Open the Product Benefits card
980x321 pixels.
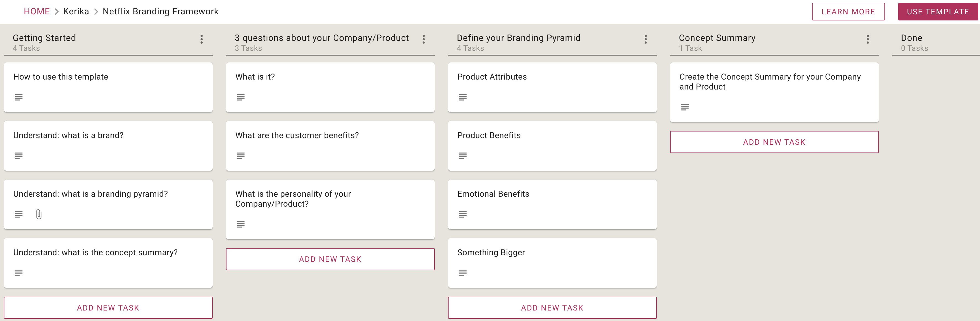pos(552,146)
